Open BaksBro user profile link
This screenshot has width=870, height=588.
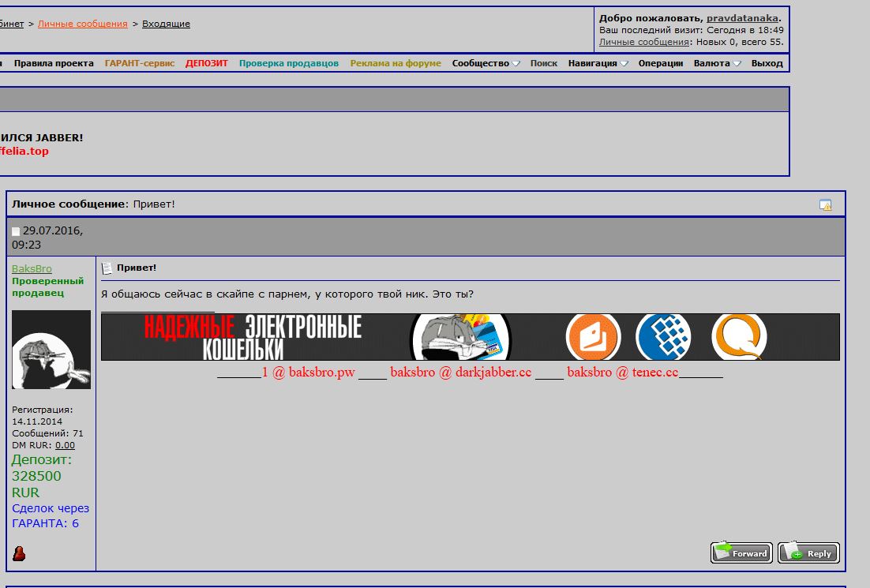[32, 268]
